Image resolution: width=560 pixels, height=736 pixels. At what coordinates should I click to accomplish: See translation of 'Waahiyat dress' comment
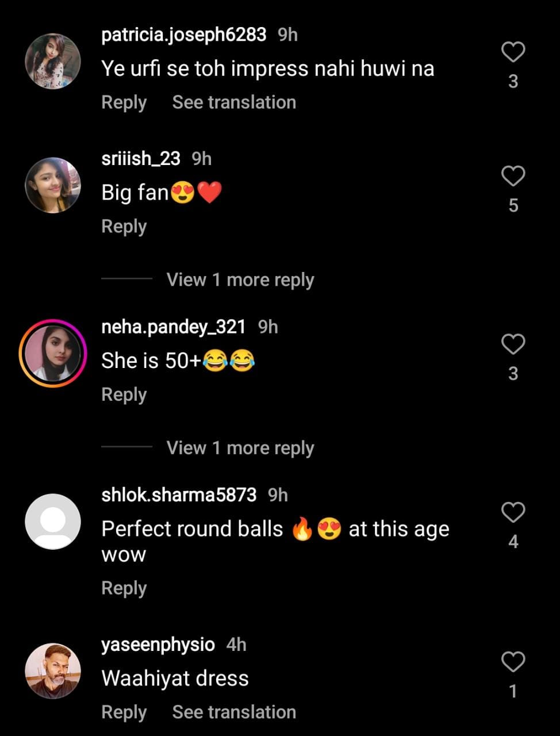[x=234, y=712]
